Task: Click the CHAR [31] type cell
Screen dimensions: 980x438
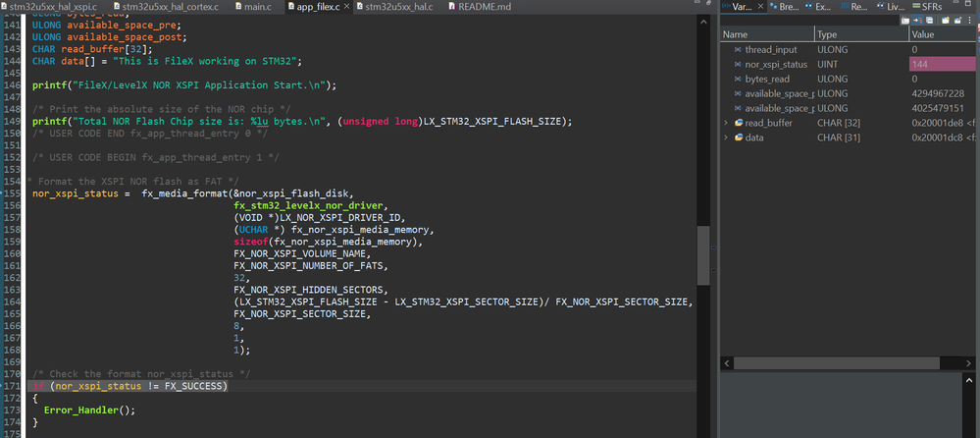Action: 838,137
